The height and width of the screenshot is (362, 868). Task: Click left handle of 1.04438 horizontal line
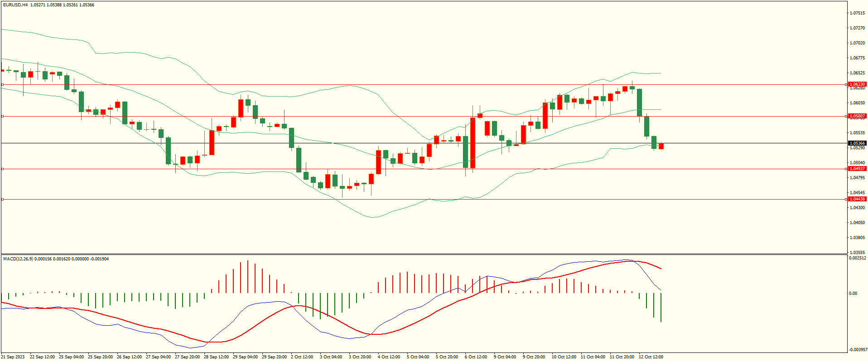pos(2,199)
